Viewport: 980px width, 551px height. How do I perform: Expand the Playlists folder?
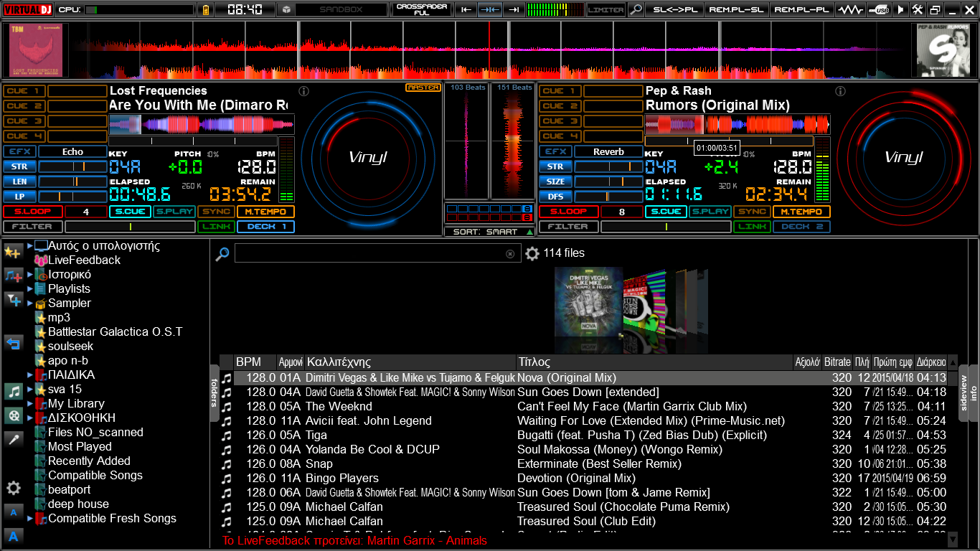30,289
